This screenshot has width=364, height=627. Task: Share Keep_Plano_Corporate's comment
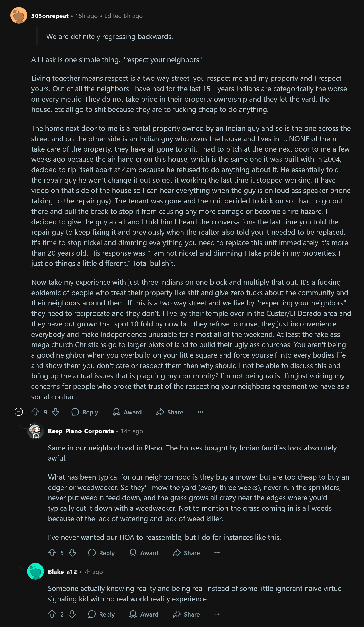186,553
